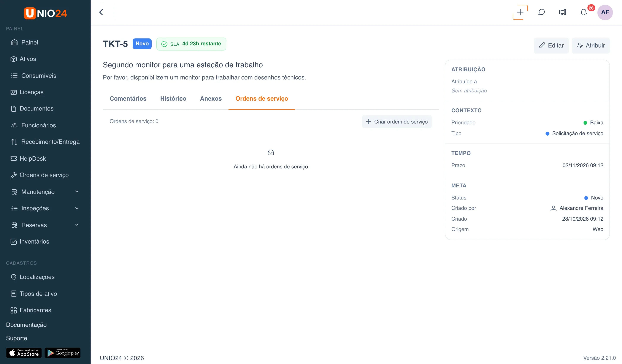Open Documentos in the sidebar
The height and width of the screenshot is (364, 622).
pyautogui.click(x=45, y=109)
